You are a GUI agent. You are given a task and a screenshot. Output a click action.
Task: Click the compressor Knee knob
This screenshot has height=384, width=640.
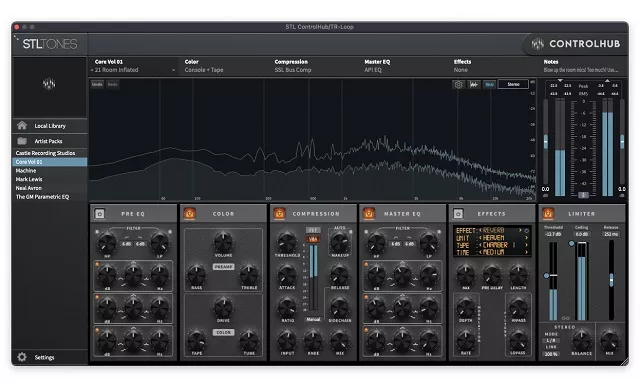[313, 340]
